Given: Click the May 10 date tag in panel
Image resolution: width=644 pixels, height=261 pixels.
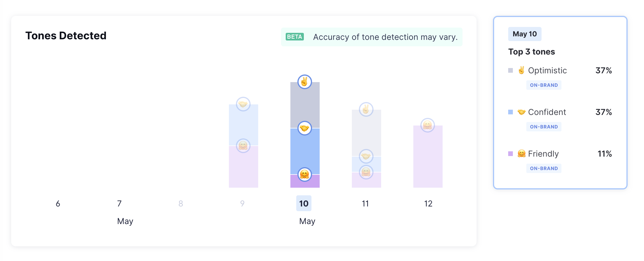Looking at the screenshot, I should tap(525, 34).
